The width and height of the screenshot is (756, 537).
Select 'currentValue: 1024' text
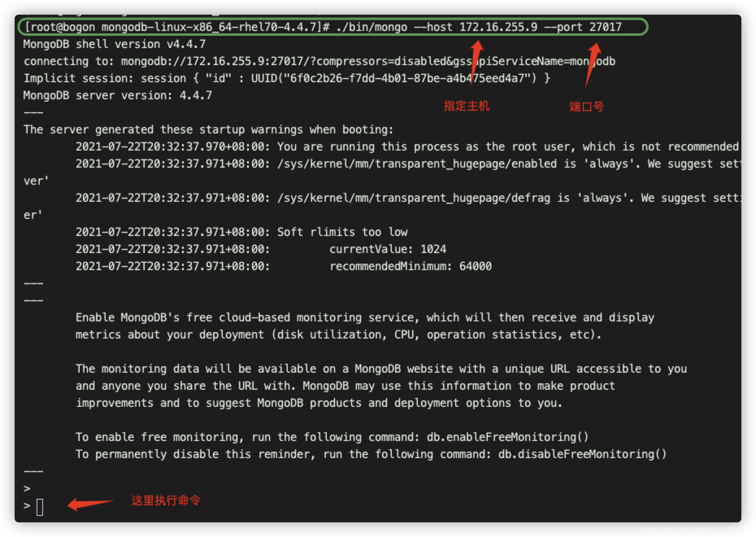(x=388, y=249)
